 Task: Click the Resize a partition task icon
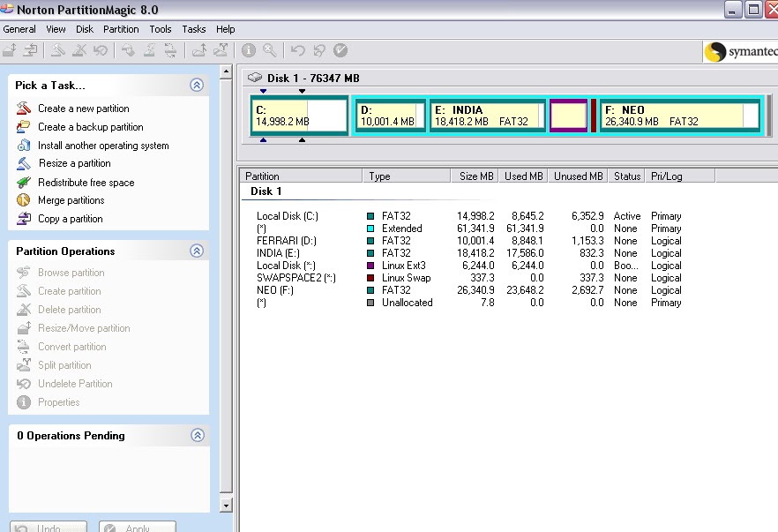(x=25, y=164)
